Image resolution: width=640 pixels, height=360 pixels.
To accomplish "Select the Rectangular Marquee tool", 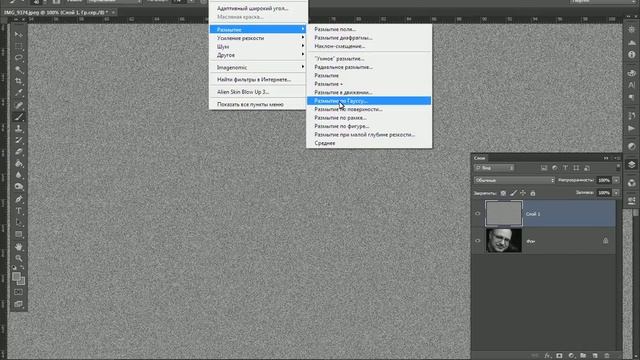I will click(x=18, y=46).
